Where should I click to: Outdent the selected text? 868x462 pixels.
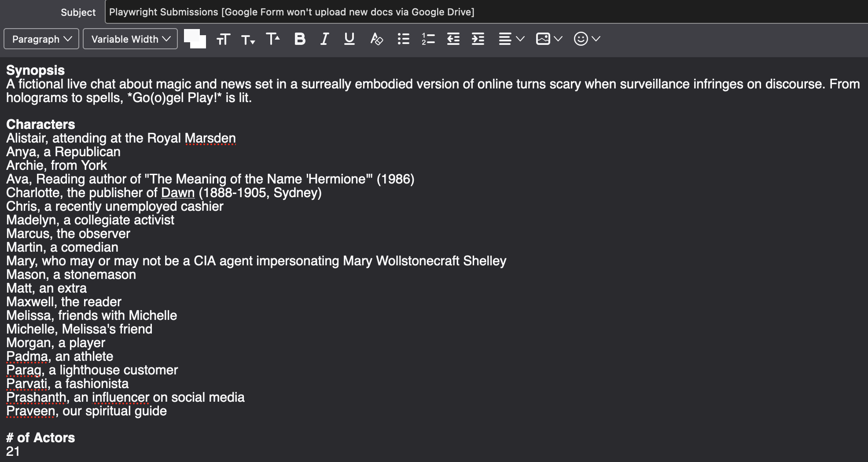pyautogui.click(x=453, y=39)
